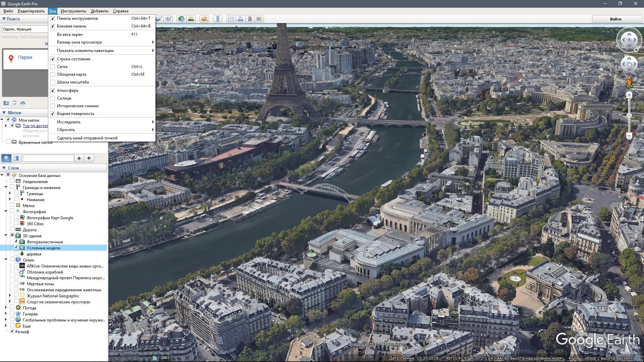This screenshot has height=362, width=644.
Task: Enable the 'Солнце' option
Action: pos(53,98)
